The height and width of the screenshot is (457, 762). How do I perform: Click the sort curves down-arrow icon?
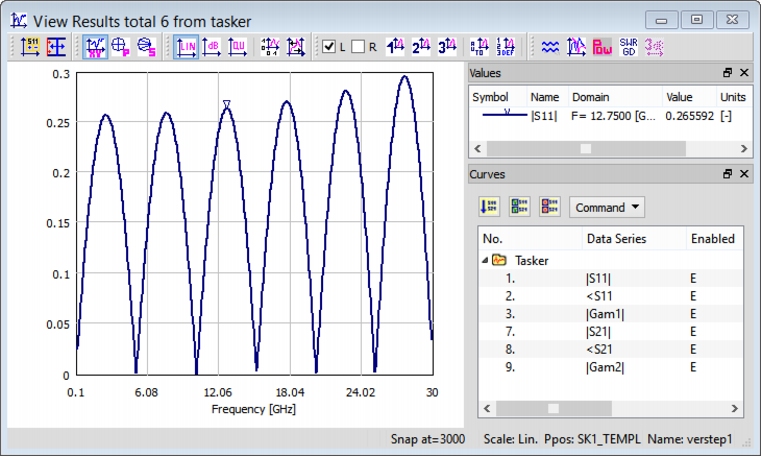pos(489,207)
